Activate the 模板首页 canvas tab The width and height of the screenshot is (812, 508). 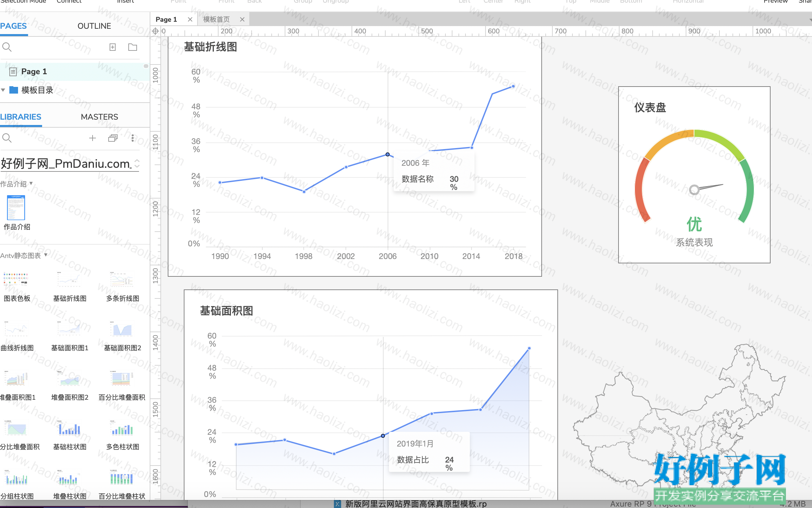coord(216,19)
